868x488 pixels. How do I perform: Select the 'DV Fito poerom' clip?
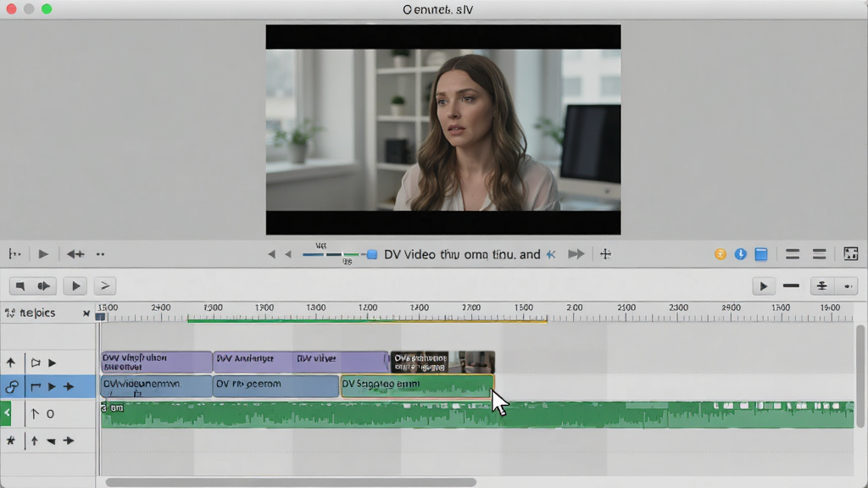point(275,386)
